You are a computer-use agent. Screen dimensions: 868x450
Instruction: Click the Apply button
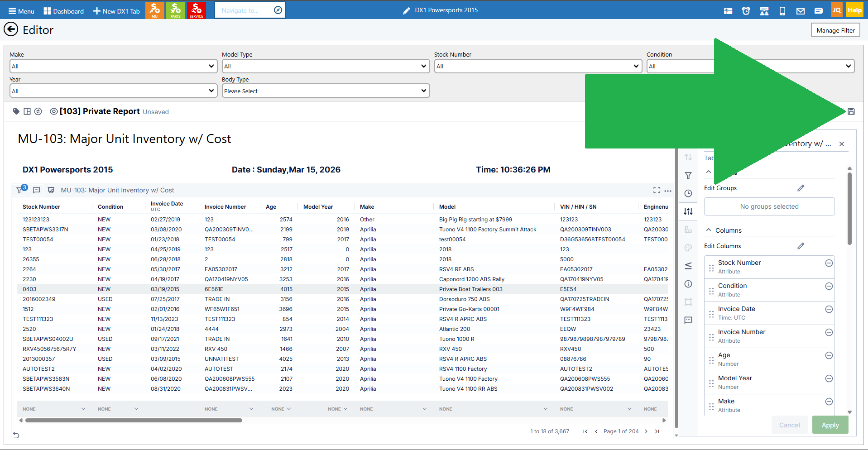[830, 425]
